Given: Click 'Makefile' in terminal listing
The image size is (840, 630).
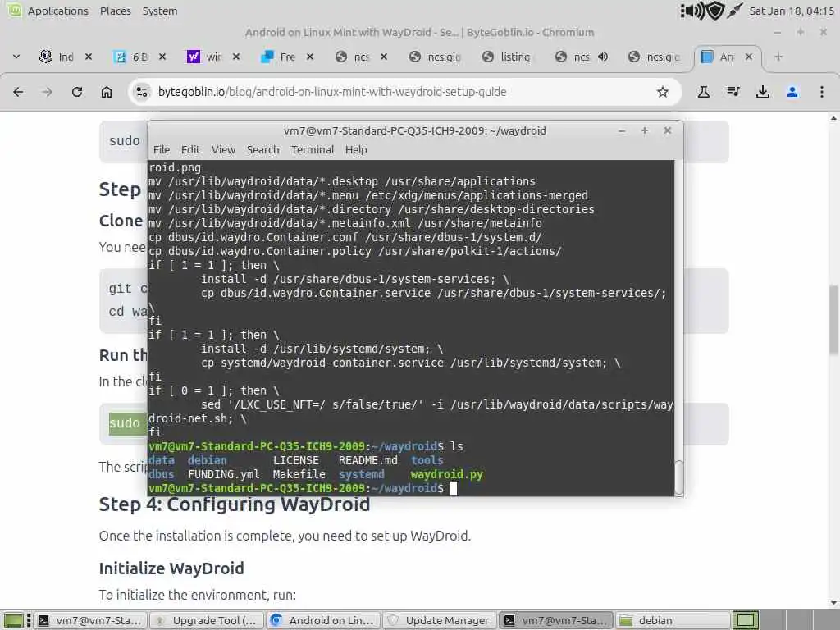Looking at the screenshot, I should pos(299,474).
